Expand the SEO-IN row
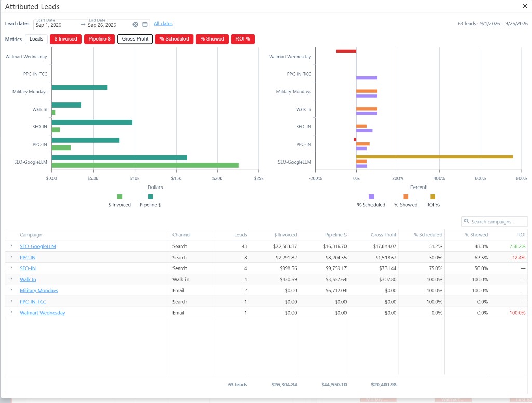Image resolution: width=532 pixels, height=403 pixels. tap(11, 267)
